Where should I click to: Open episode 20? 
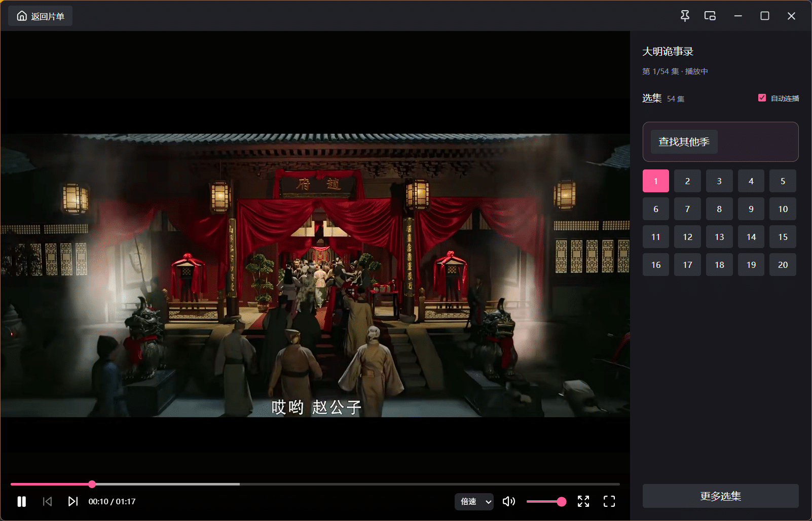[783, 265]
